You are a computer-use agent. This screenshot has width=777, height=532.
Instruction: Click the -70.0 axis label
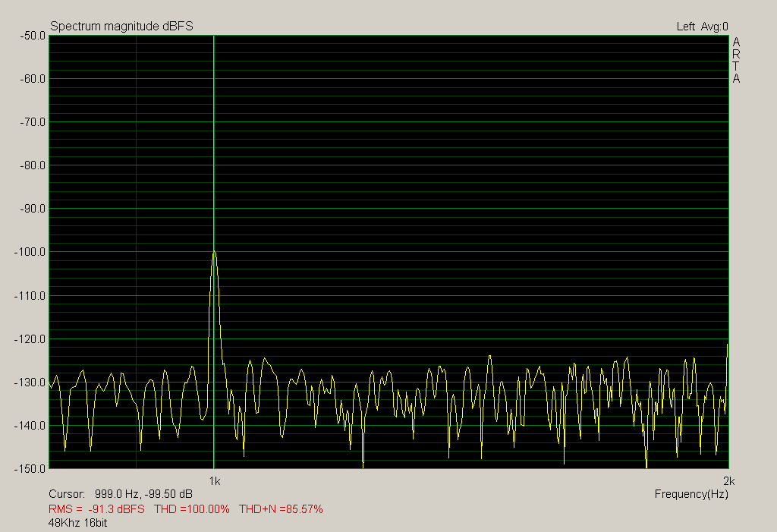pos(33,122)
